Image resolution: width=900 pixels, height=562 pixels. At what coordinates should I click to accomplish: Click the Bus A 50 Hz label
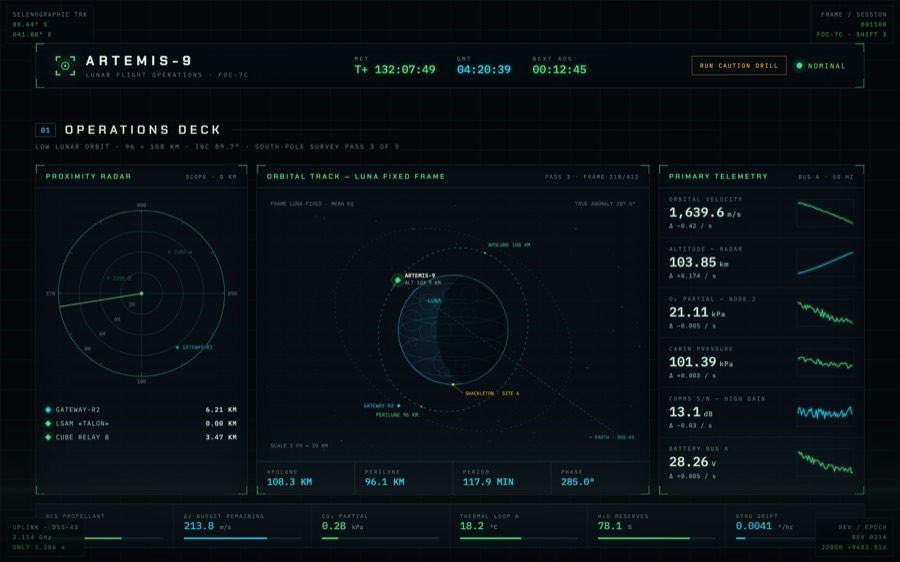pos(825,177)
